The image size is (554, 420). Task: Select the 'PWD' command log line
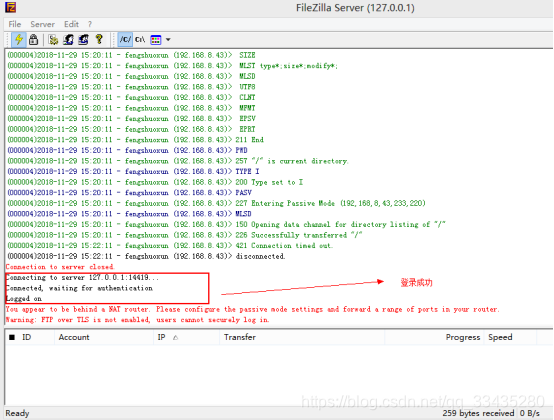tap(128, 150)
